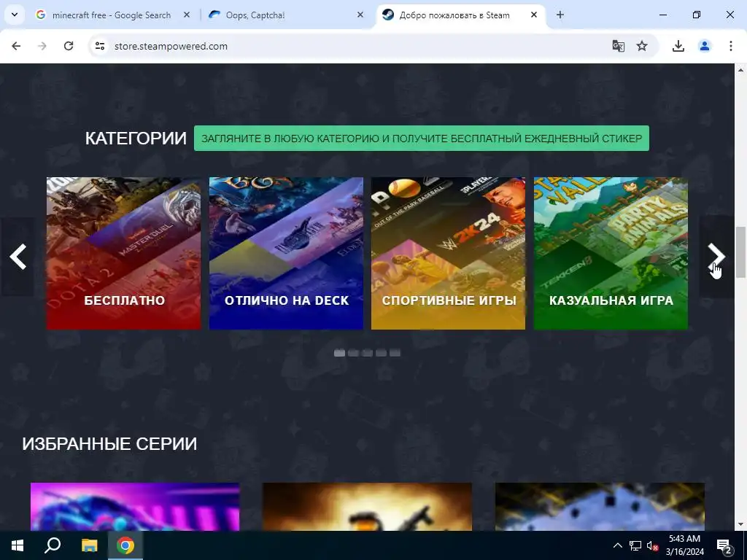Open Google Translate page icon
The height and width of the screenshot is (560, 747).
tap(619, 46)
